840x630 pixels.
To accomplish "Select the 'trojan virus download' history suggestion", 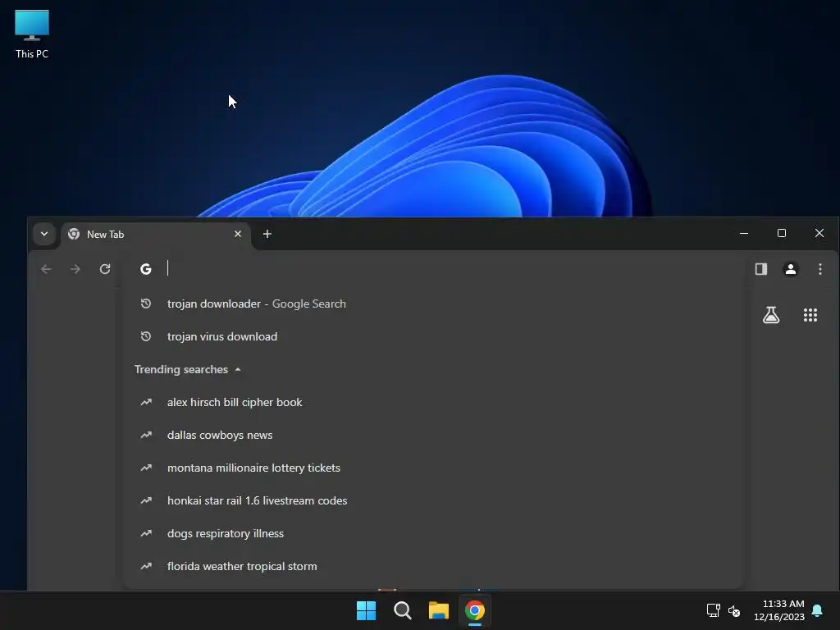I will click(x=433, y=336).
